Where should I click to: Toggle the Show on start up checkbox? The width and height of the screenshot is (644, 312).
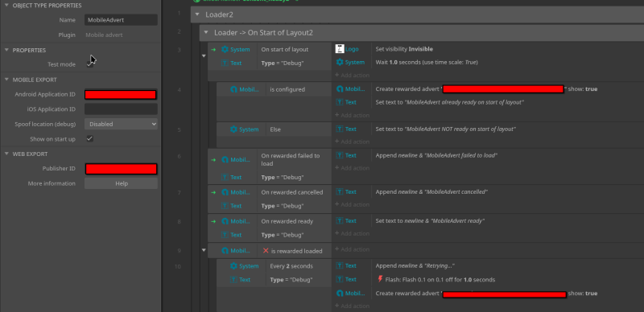pos(89,139)
